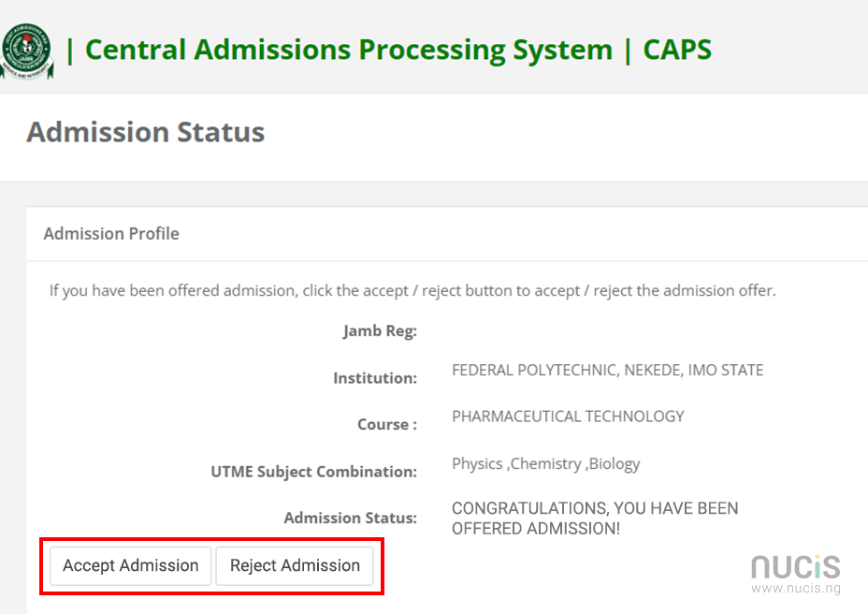Click the congratulations admission offer message
This screenshot has height=614, width=868.
(595, 519)
